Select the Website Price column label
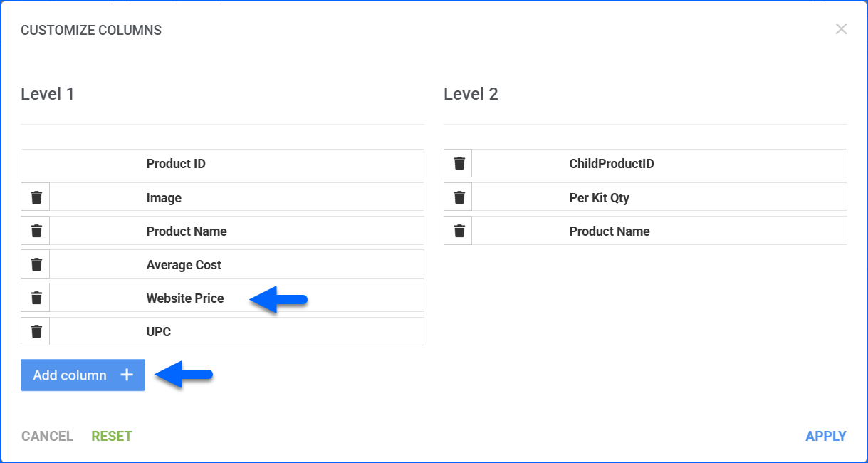Viewport: 868px width, 463px height. pos(185,298)
